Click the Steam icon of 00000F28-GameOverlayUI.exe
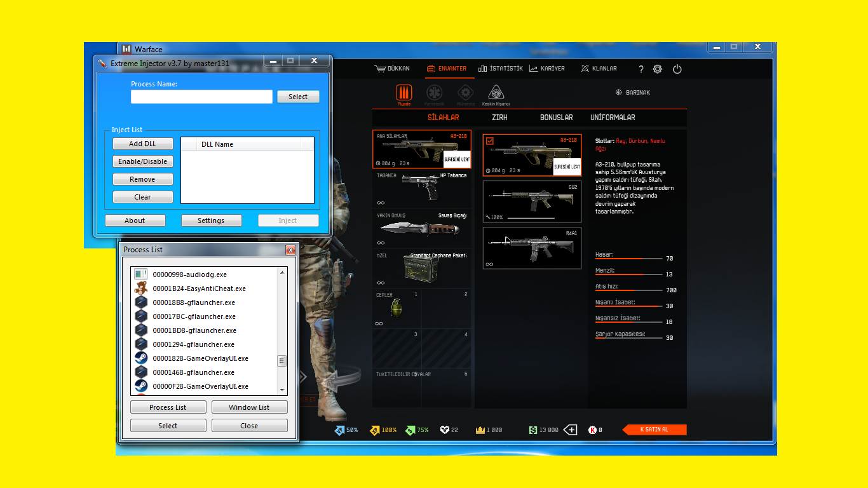This screenshot has height=488, width=868. [141, 386]
